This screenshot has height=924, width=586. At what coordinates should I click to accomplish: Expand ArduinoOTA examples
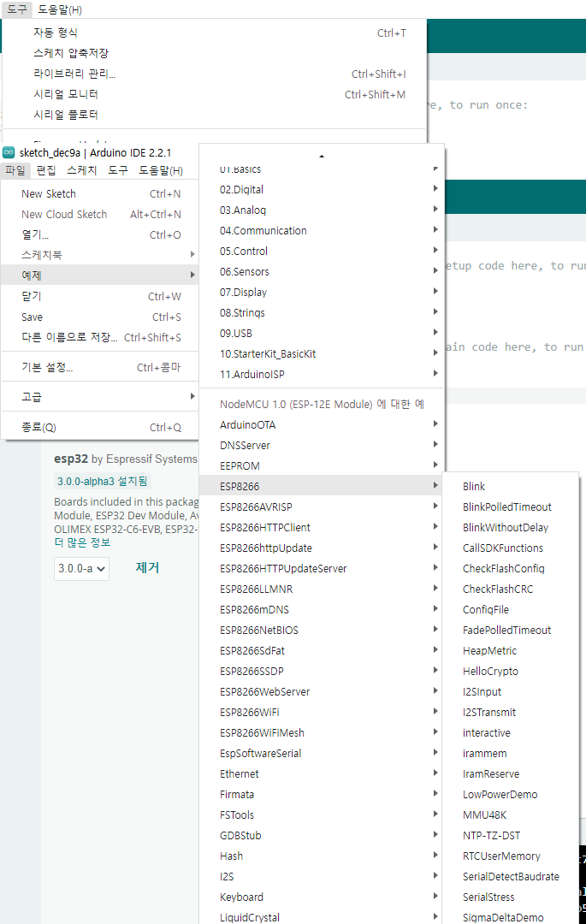[x=322, y=425]
